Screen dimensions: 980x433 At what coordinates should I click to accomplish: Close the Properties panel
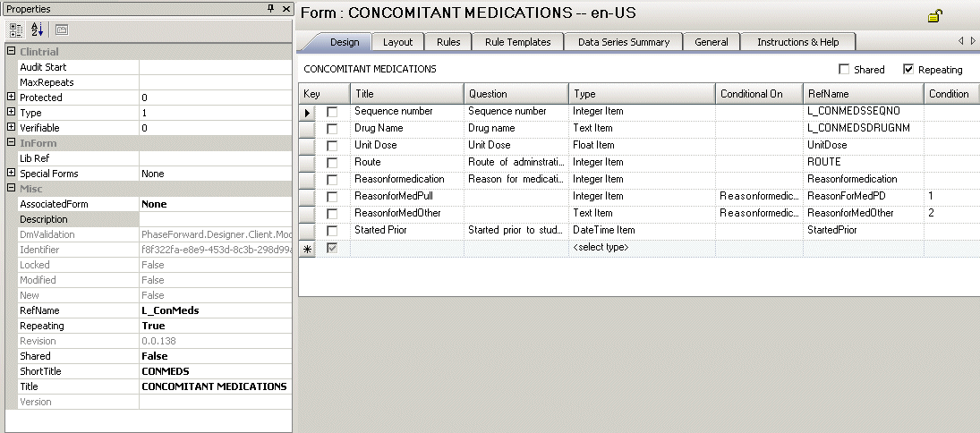click(285, 8)
